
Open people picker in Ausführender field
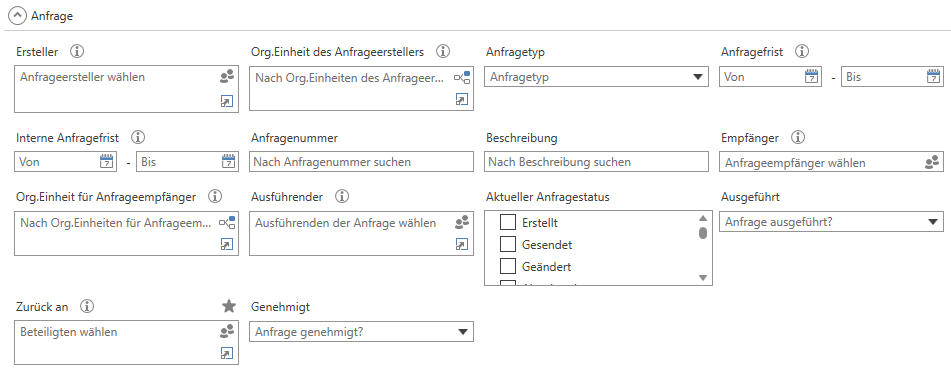pos(462,223)
